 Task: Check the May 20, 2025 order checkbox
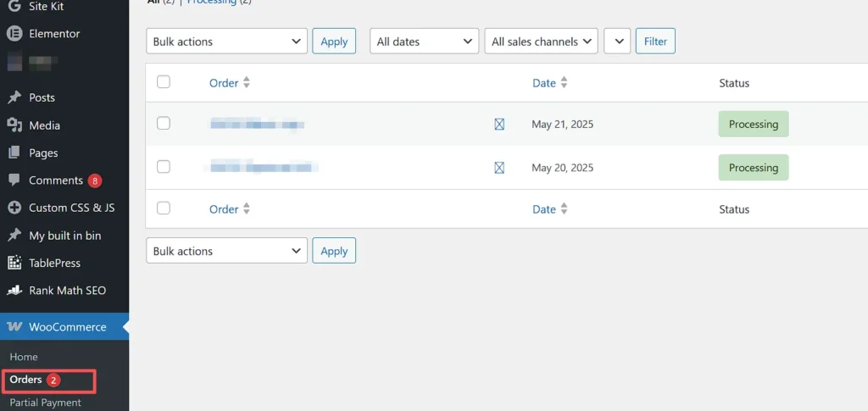(164, 167)
